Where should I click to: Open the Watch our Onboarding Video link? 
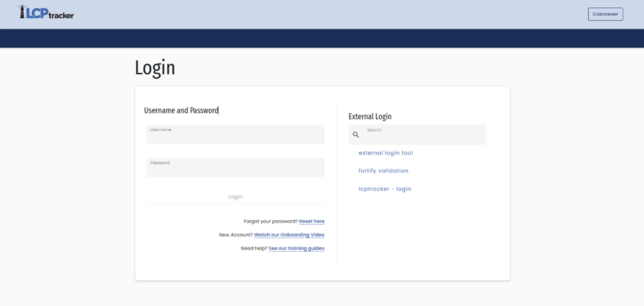pos(289,235)
